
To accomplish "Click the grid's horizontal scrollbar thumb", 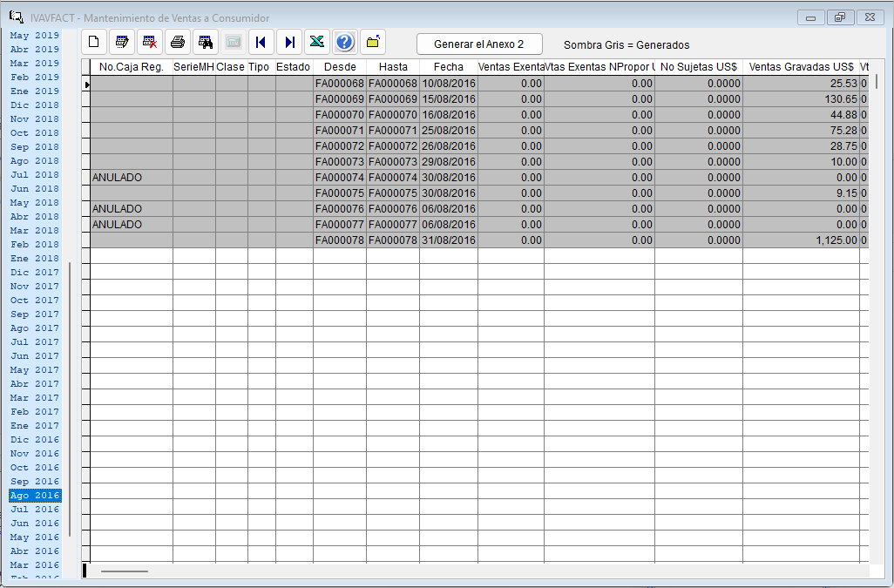I will click(125, 571).
